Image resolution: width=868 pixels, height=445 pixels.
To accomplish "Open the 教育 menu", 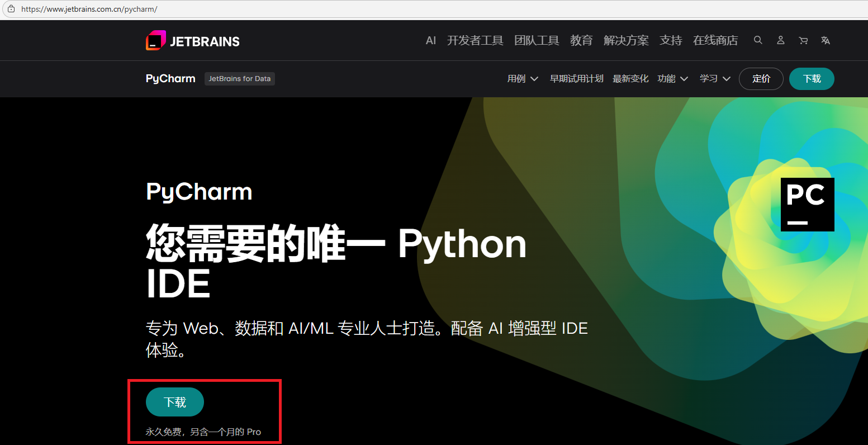I will coord(581,40).
